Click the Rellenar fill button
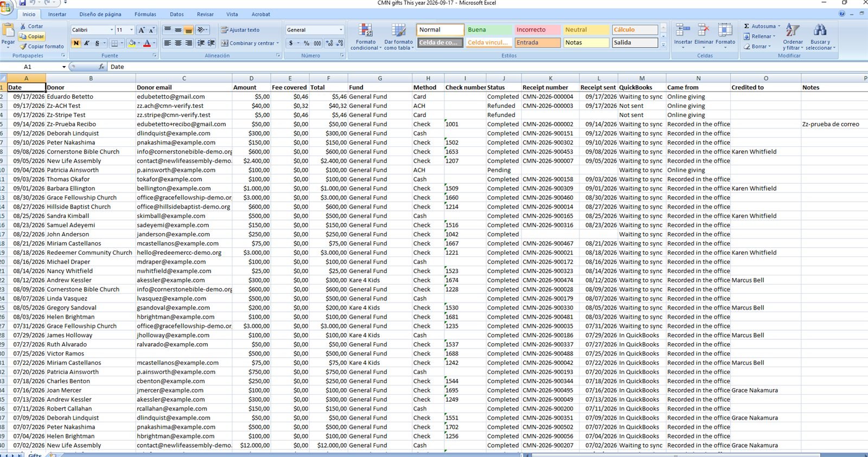 tap(759, 36)
